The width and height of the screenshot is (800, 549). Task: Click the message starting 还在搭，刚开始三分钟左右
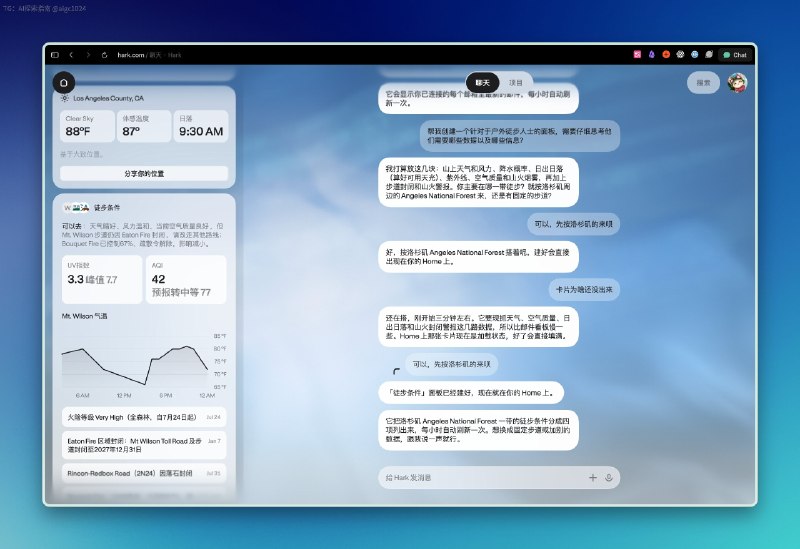tap(478, 327)
